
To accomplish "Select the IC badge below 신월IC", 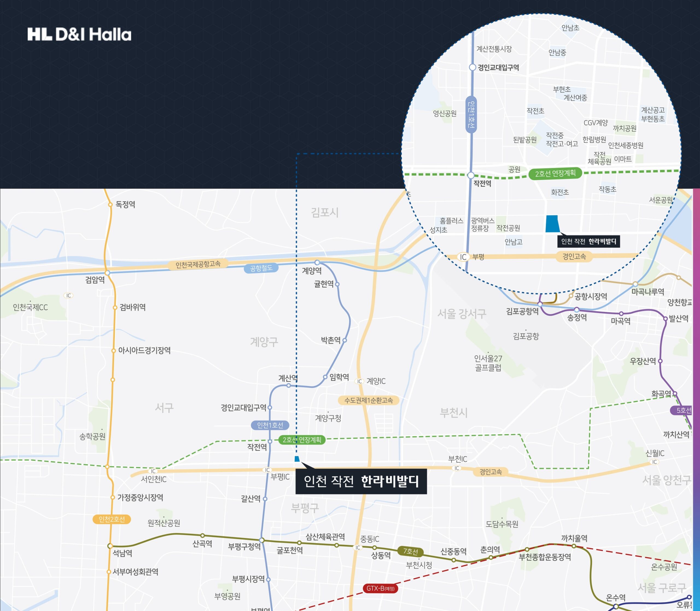I will click(x=654, y=462).
